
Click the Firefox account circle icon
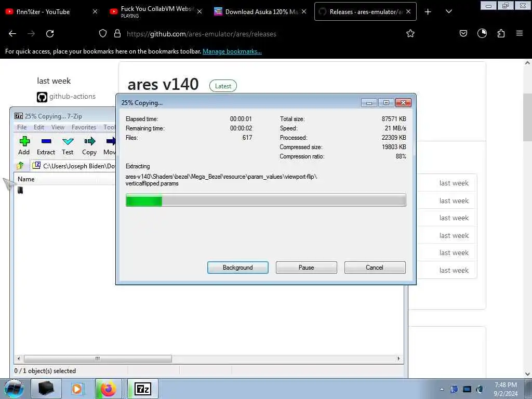[x=482, y=33]
